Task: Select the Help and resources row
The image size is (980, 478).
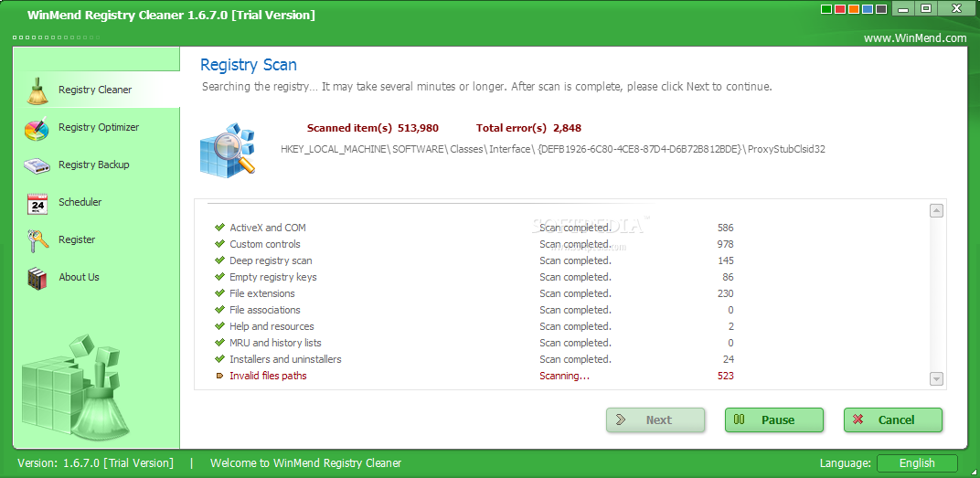Action: (475, 326)
